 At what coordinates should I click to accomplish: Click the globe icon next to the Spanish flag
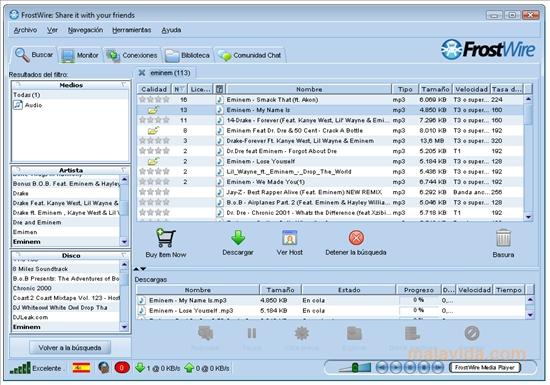[103, 368]
